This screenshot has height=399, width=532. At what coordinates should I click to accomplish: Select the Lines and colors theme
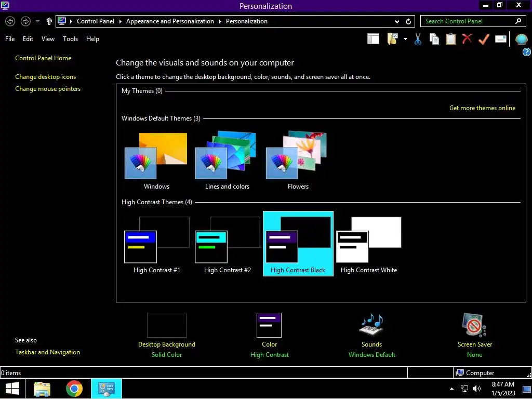pyautogui.click(x=227, y=161)
